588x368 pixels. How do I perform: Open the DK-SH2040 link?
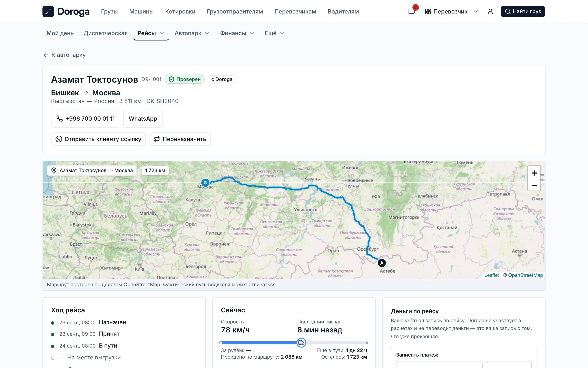163,101
